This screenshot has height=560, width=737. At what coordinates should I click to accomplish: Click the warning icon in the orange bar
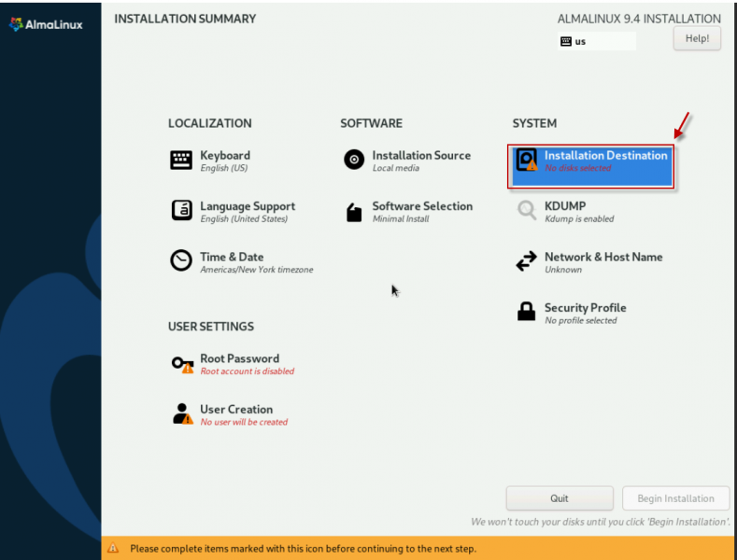113,548
